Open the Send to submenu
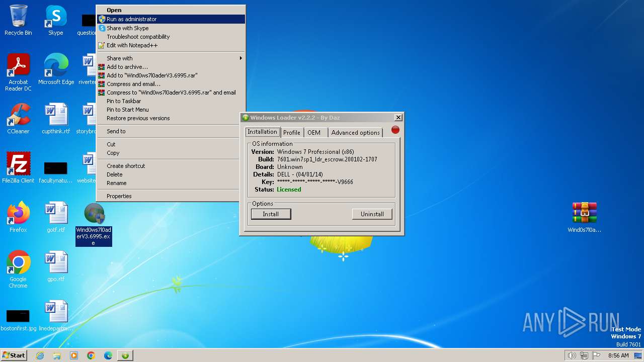Viewport: 644px width, 362px height. click(171, 131)
